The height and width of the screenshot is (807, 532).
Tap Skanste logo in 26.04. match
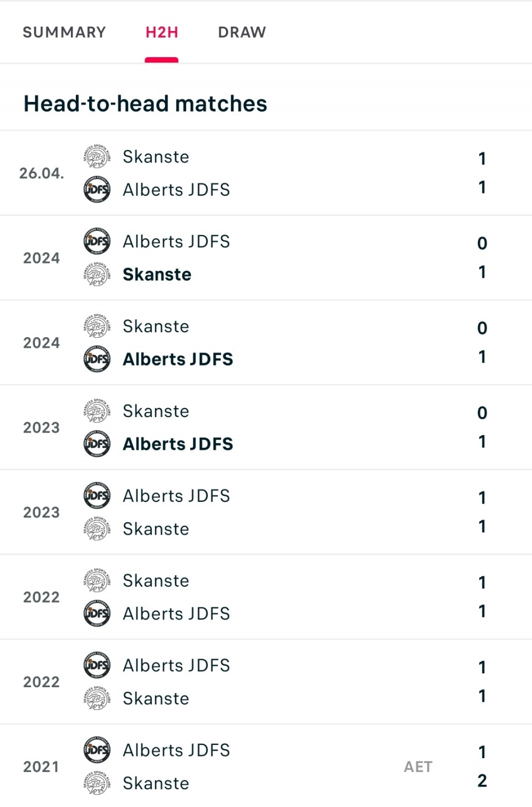[x=97, y=156]
